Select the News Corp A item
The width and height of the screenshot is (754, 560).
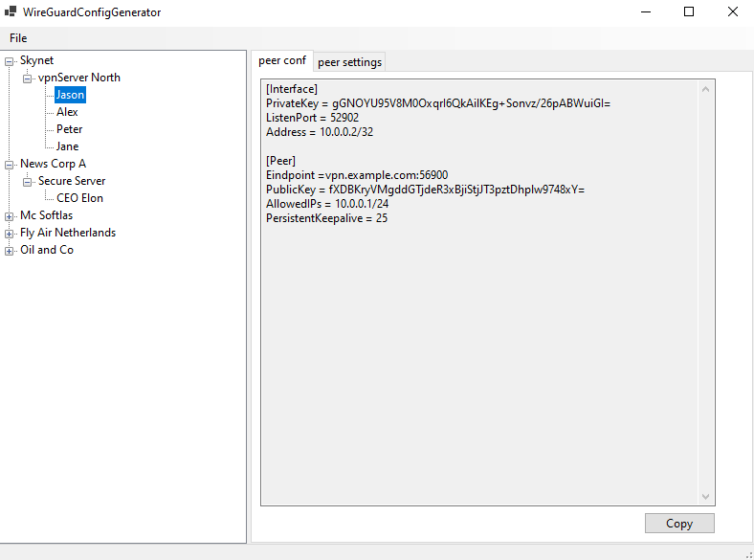coord(53,164)
